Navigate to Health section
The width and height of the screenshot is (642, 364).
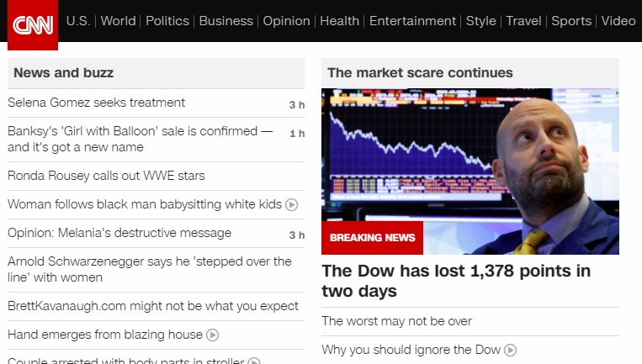pyautogui.click(x=339, y=21)
